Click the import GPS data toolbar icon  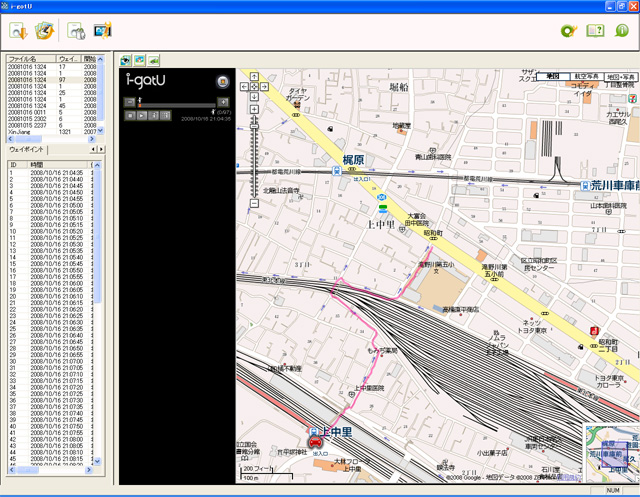point(19,31)
